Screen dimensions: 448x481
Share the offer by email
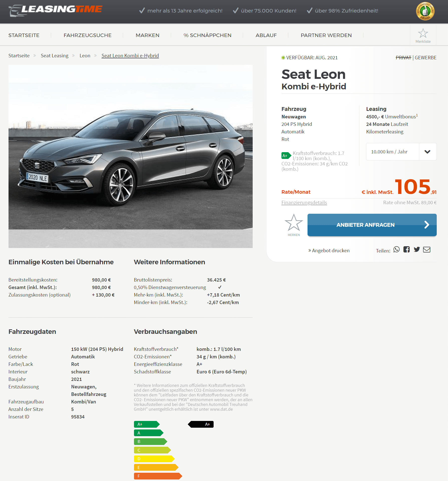coord(427,250)
